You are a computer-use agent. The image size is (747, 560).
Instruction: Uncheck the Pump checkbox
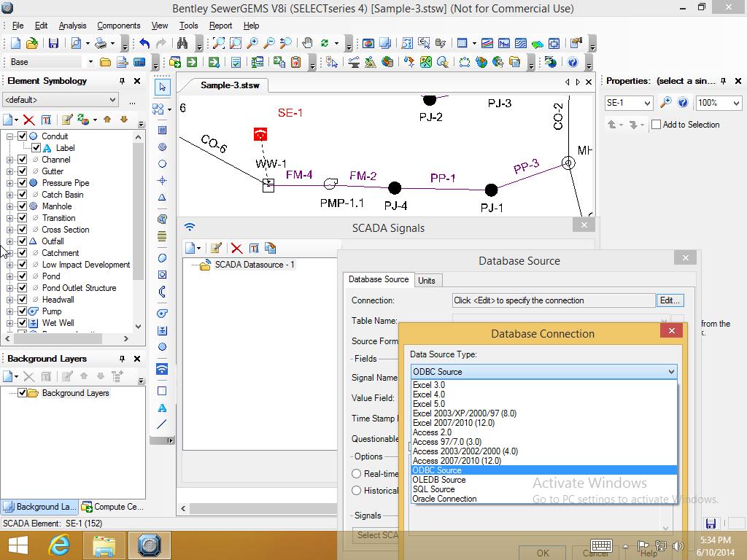23,311
